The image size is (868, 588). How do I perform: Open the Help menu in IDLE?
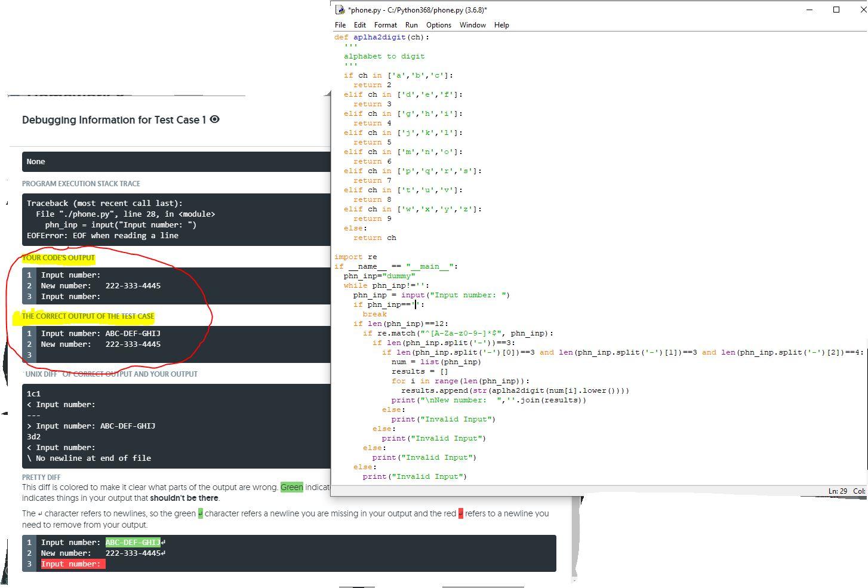point(501,25)
